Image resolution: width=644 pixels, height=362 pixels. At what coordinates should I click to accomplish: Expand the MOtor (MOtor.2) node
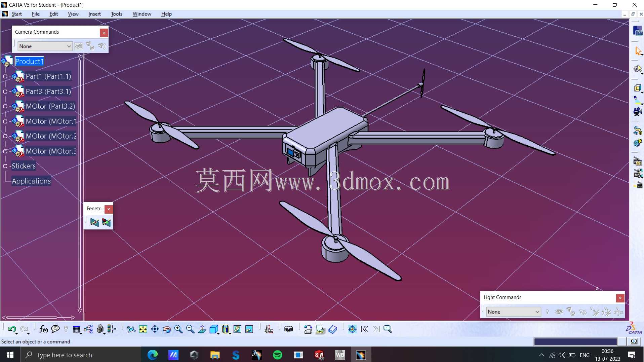[5, 136]
